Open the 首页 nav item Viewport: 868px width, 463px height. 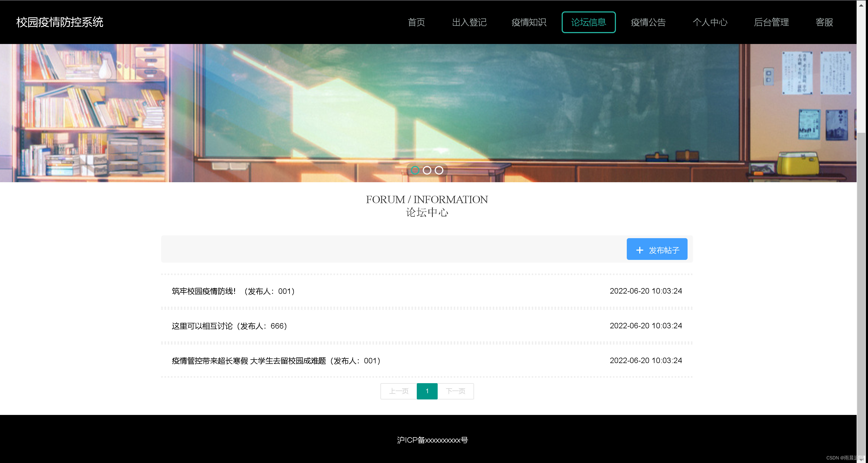(416, 22)
